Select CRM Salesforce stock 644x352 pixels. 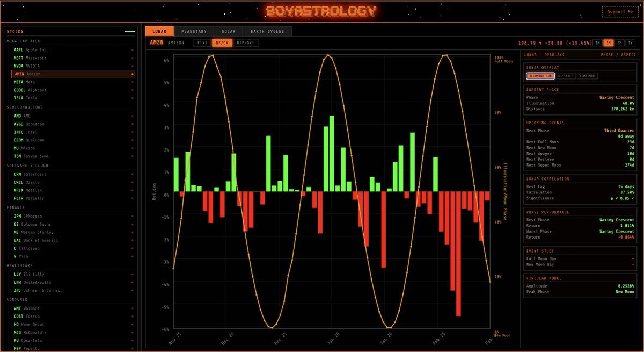click(x=73, y=174)
